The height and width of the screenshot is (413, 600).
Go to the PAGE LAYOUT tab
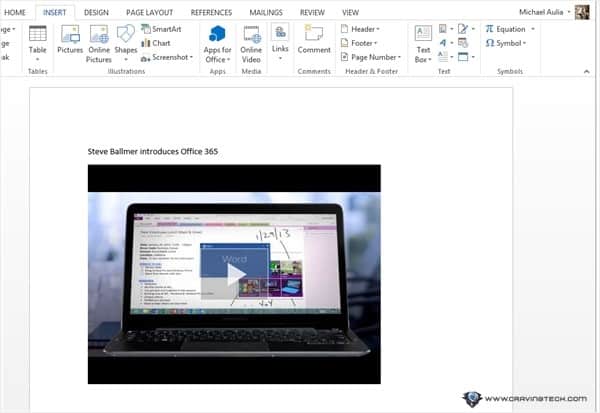pyautogui.click(x=150, y=13)
